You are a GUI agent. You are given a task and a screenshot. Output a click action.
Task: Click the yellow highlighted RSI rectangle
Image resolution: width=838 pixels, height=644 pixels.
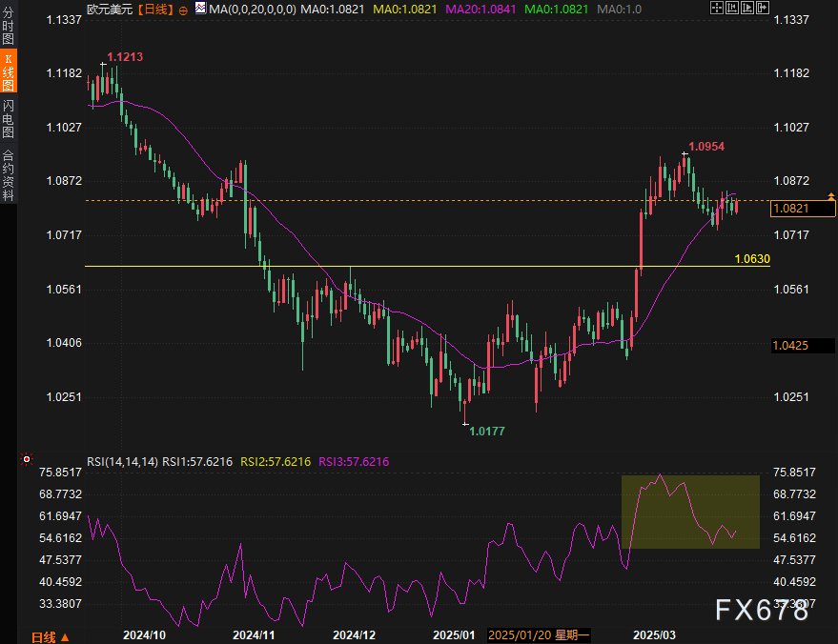tap(690, 512)
